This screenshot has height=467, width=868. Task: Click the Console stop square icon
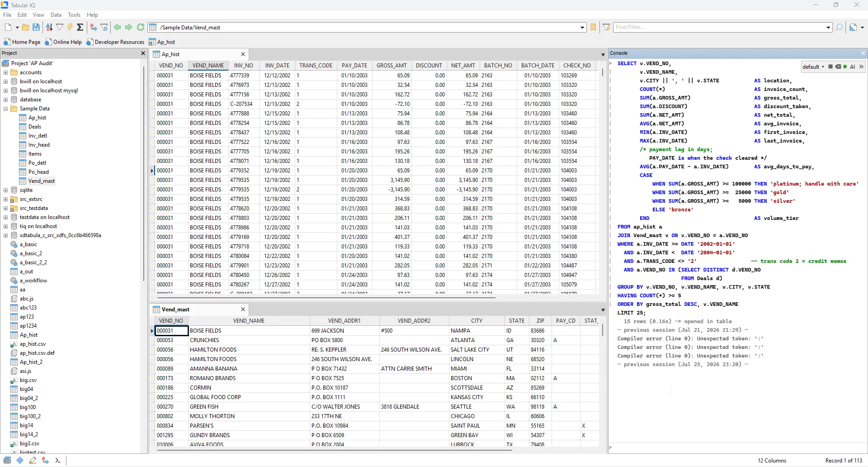coord(830,67)
